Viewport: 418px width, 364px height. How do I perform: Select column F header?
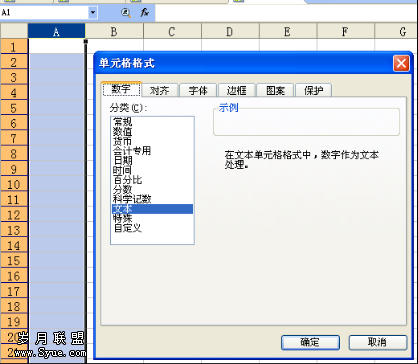(x=346, y=31)
